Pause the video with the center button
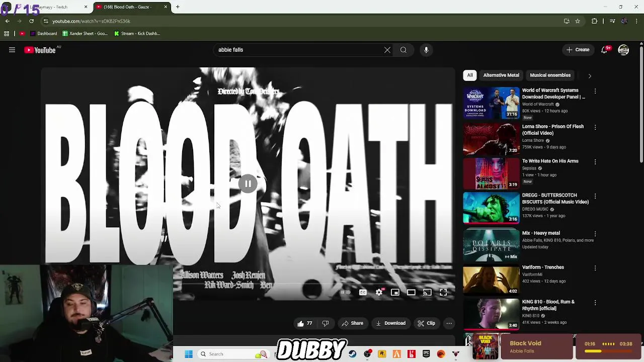 click(248, 184)
